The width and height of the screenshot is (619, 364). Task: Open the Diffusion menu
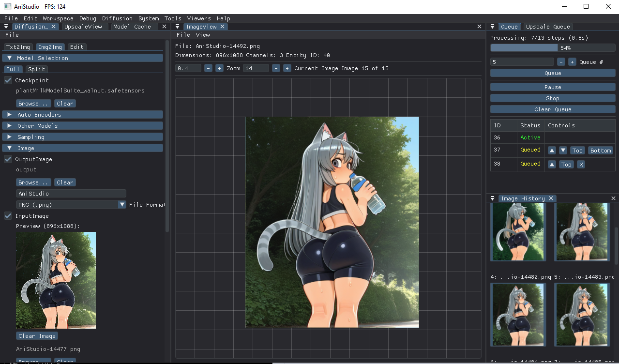117,18
